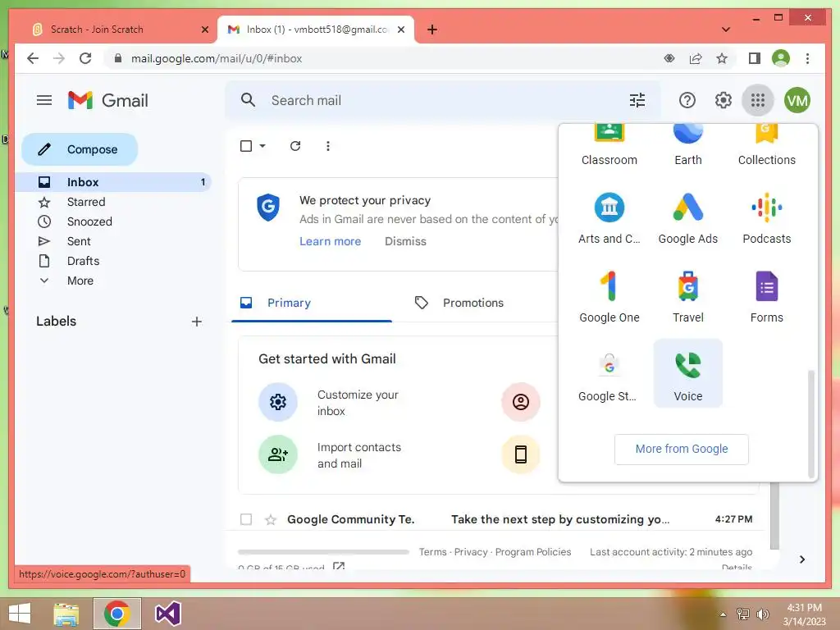Open Arts and Culture app
This screenshot has width=840, height=630.
pyautogui.click(x=609, y=218)
